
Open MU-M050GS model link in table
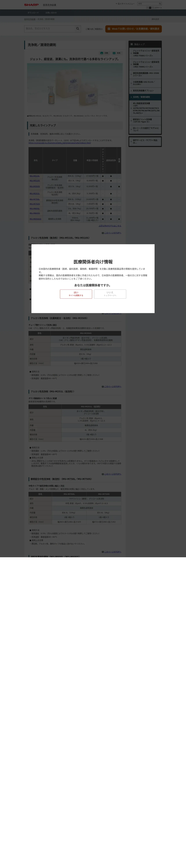[35, 219]
